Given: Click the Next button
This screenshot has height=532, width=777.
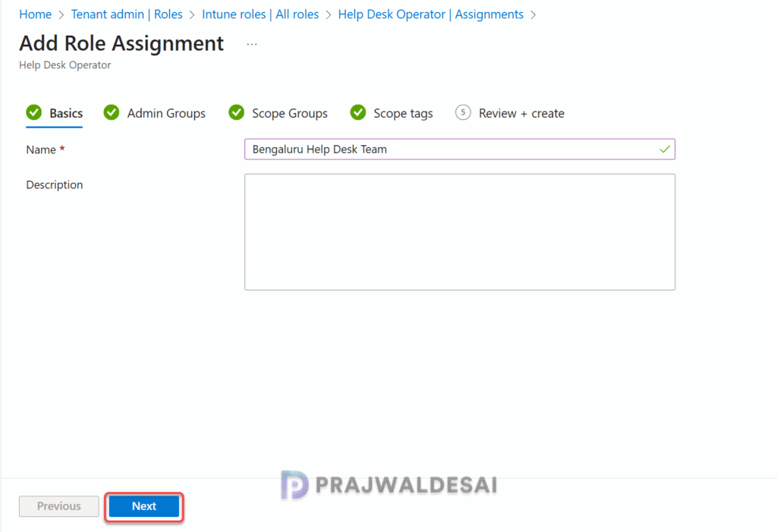Looking at the screenshot, I should tap(144, 506).
